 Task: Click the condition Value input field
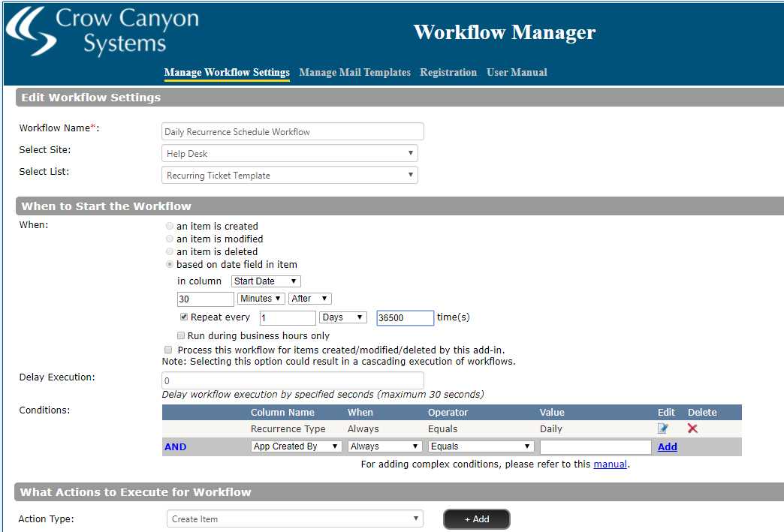[x=596, y=446]
